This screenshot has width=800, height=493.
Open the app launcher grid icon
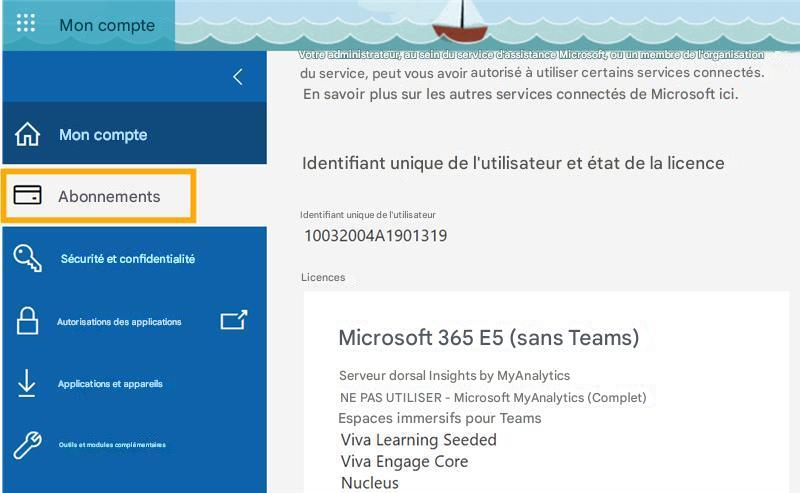(26, 23)
